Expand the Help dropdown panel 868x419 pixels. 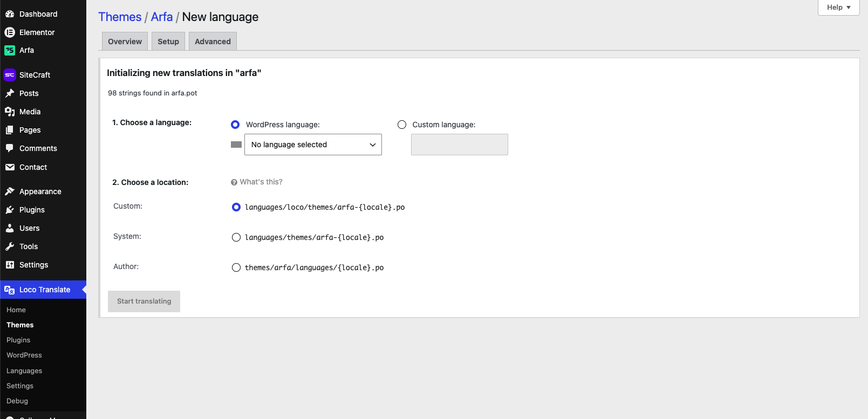tap(838, 8)
